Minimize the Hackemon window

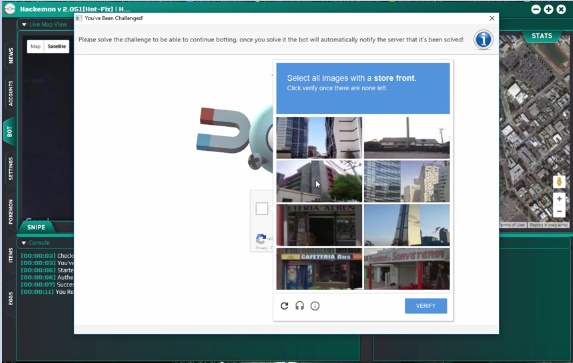coord(536,9)
